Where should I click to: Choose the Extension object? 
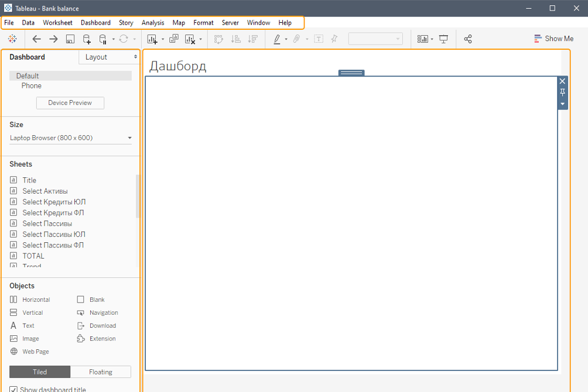(97, 339)
